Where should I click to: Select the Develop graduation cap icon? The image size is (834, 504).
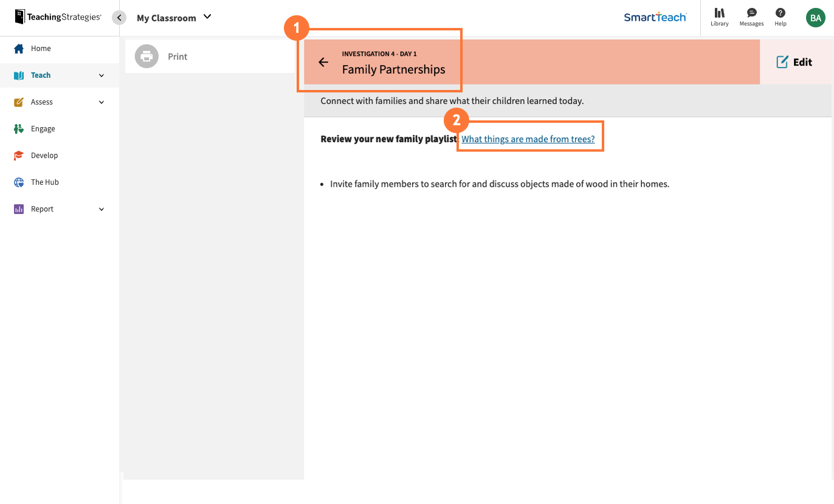[x=18, y=155]
